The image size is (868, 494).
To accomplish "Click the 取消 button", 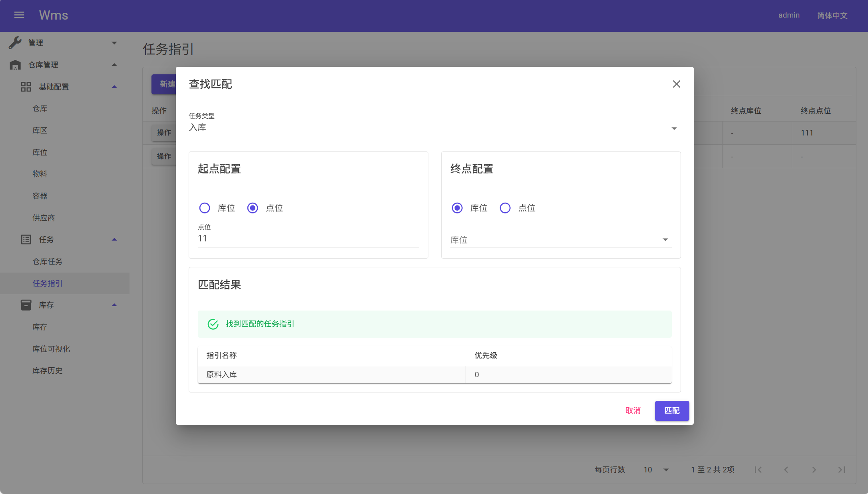I will click(x=633, y=411).
